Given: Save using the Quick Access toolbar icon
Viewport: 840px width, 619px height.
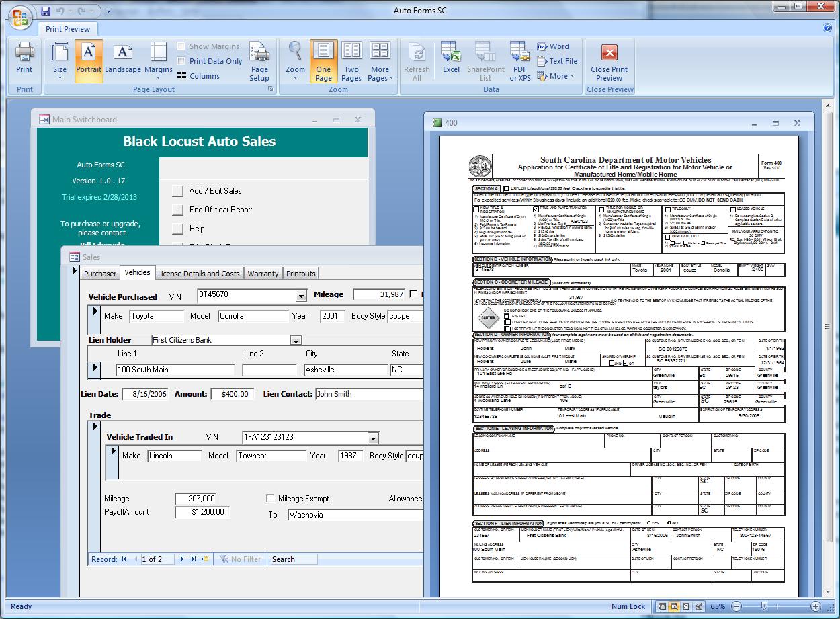Looking at the screenshot, I should click(x=46, y=11).
